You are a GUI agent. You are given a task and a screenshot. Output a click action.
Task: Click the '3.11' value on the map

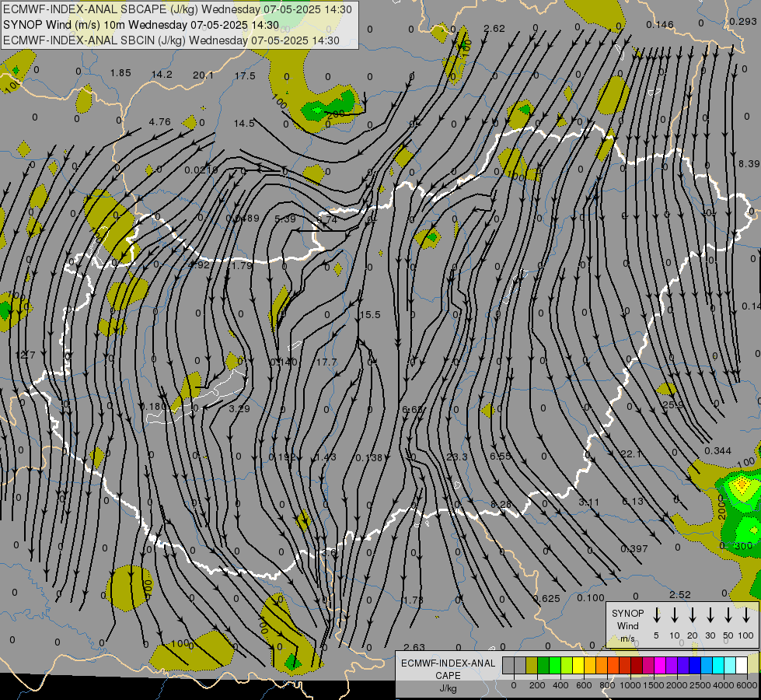pyautogui.click(x=588, y=502)
